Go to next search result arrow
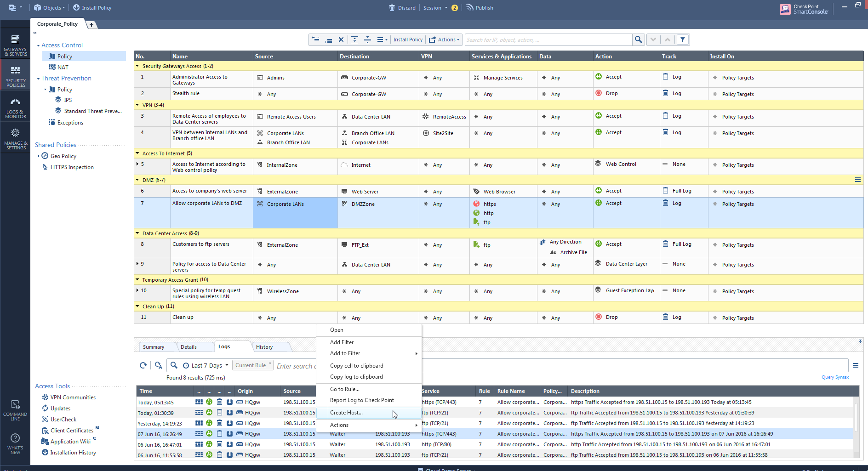868x471 pixels. 653,40
